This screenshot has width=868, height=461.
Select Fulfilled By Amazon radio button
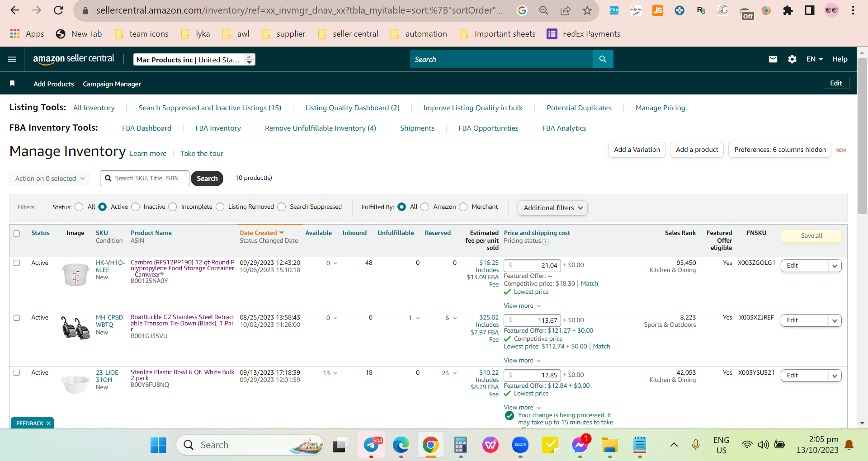coord(425,207)
